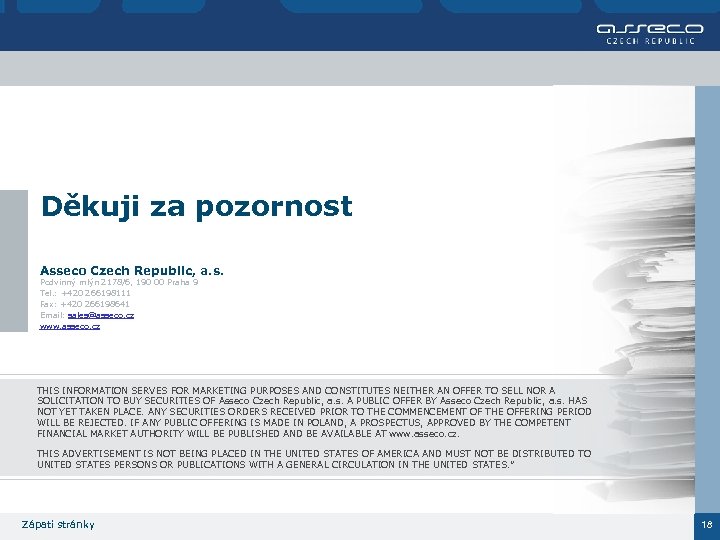This screenshot has height=540, width=720.
Task: Select the paragraph starting "THIS ADVERTISEMENT IS NOT"
Action: 314,459
